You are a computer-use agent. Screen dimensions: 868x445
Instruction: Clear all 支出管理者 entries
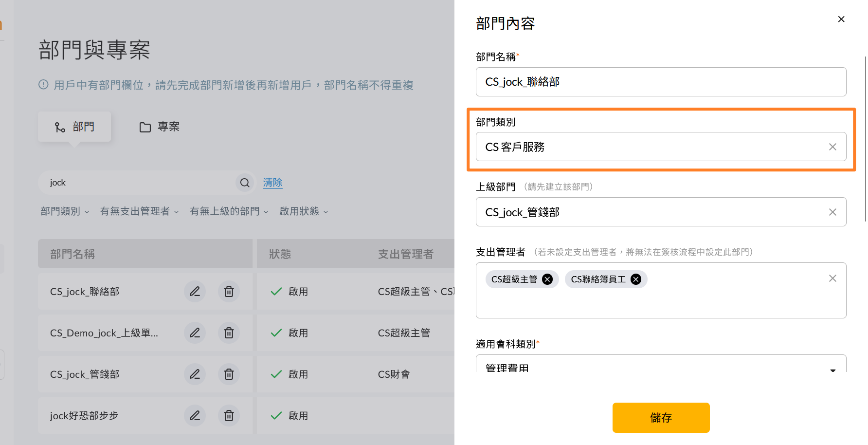[832, 278]
